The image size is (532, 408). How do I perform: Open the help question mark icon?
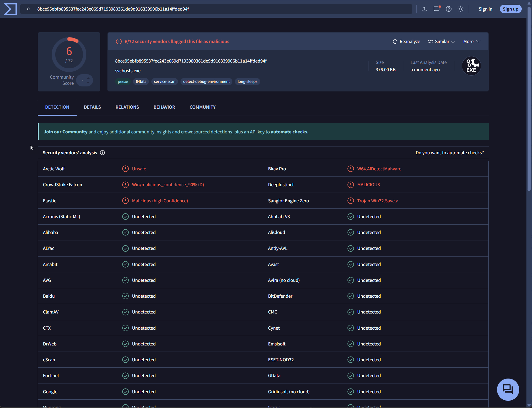449,9
